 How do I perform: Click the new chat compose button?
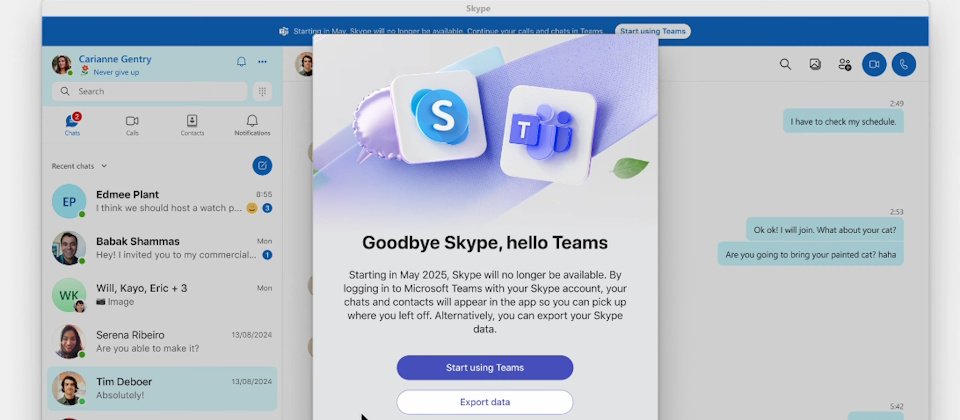tap(262, 165)
